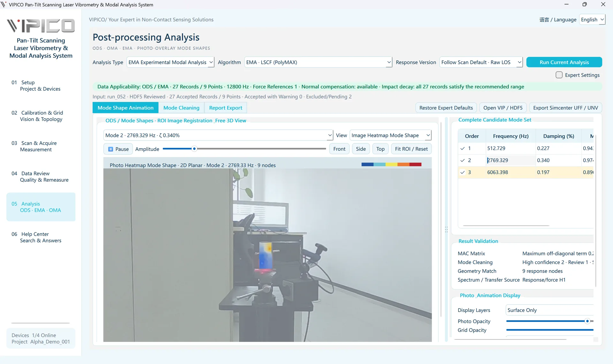
Task: Click the MAC Matrix validation row
Action: click(x=525, y=254)
